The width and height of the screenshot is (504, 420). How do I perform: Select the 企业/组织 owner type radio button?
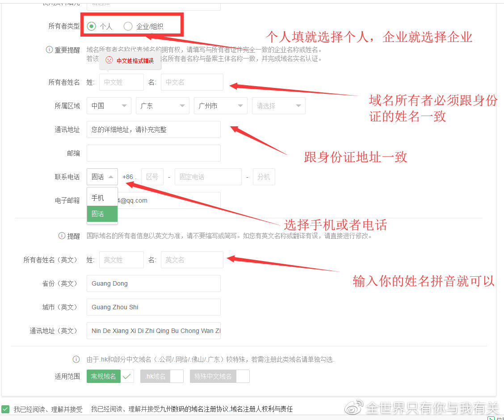coord(128,26)
